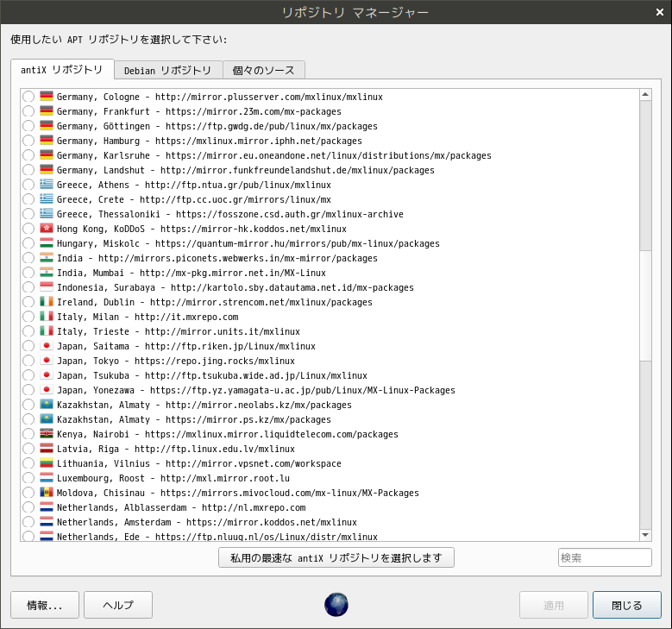
Task: Close the リポジトリ マネージャー window
Action: (660, 12)
